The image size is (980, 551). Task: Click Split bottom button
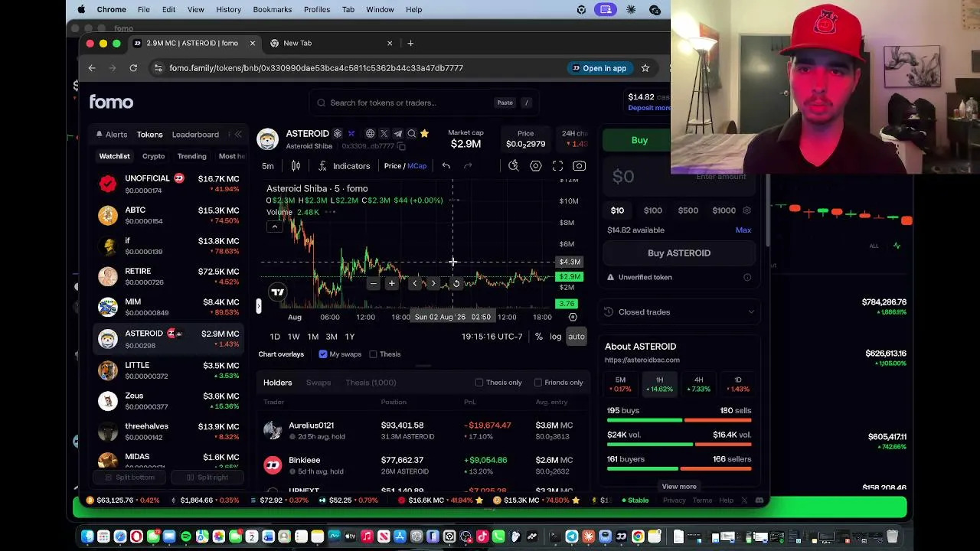[x=129, y=478]
